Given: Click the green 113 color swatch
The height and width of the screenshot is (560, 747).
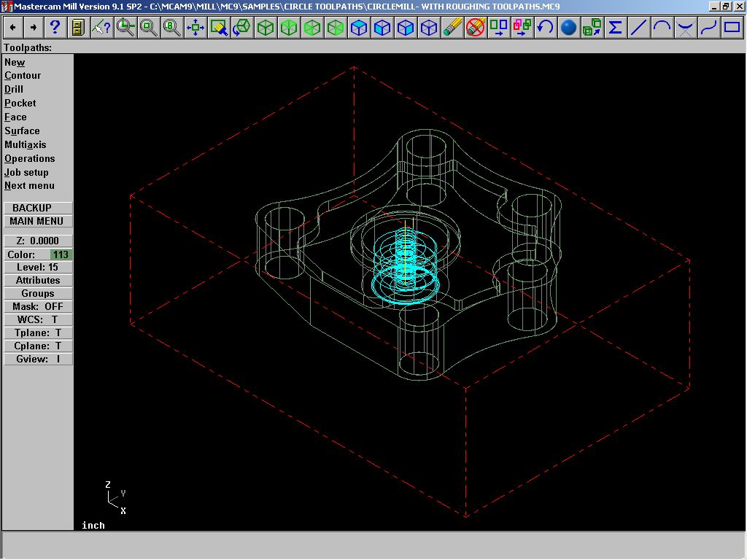Looking at the screenshot, I should point(61,254).
